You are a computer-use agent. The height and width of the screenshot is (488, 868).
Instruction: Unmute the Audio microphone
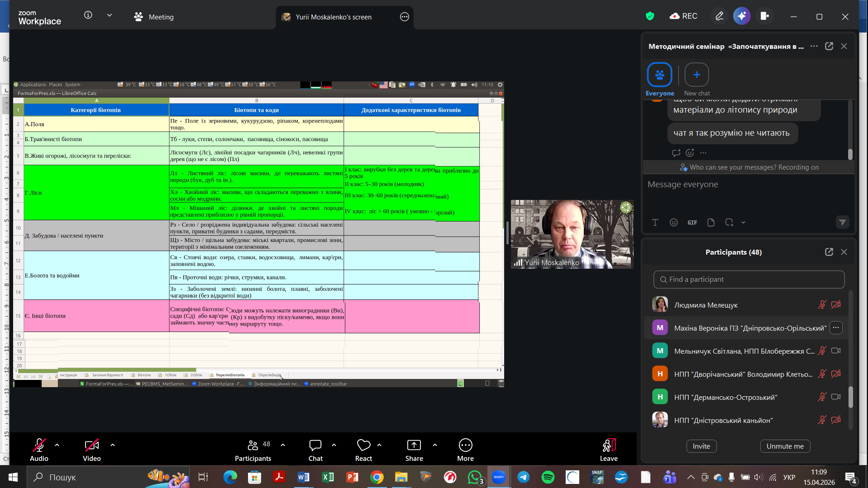click(x=39, y=445)
